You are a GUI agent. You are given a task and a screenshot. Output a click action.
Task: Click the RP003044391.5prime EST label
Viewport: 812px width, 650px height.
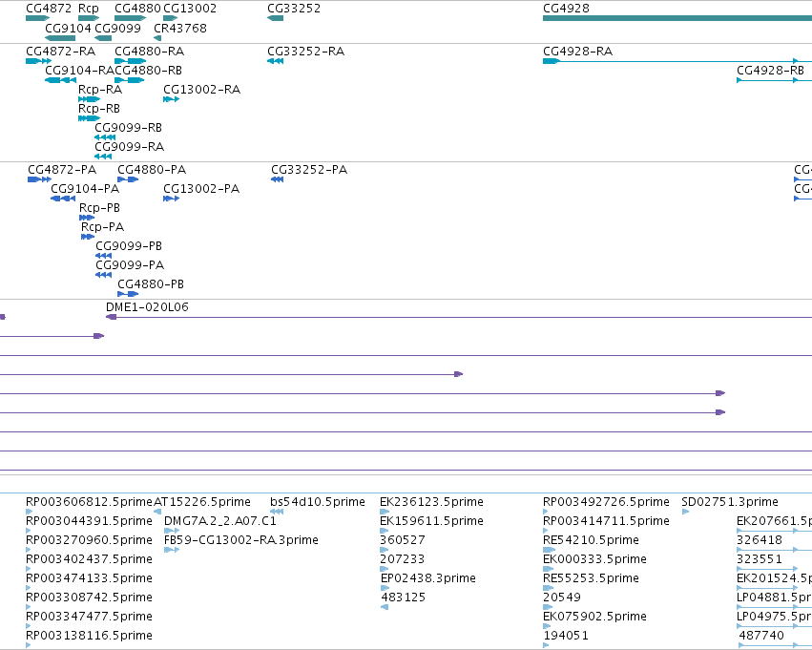89,521
